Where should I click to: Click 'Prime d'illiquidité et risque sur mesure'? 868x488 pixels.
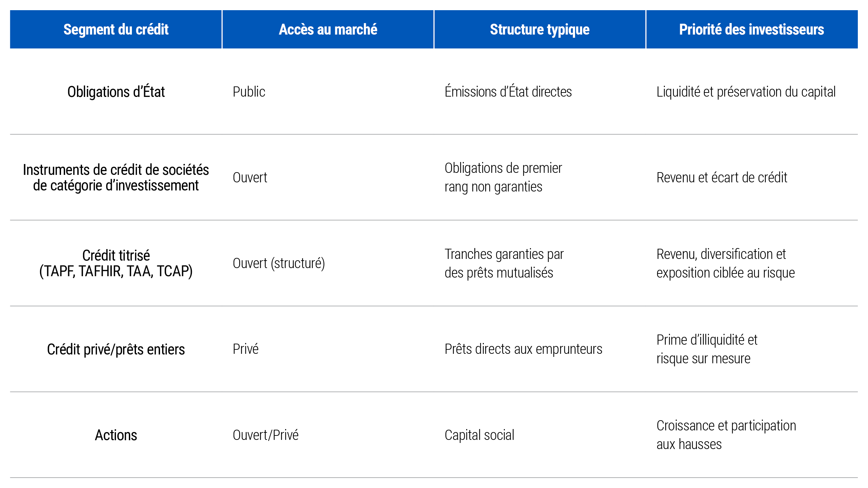[707, 349]
